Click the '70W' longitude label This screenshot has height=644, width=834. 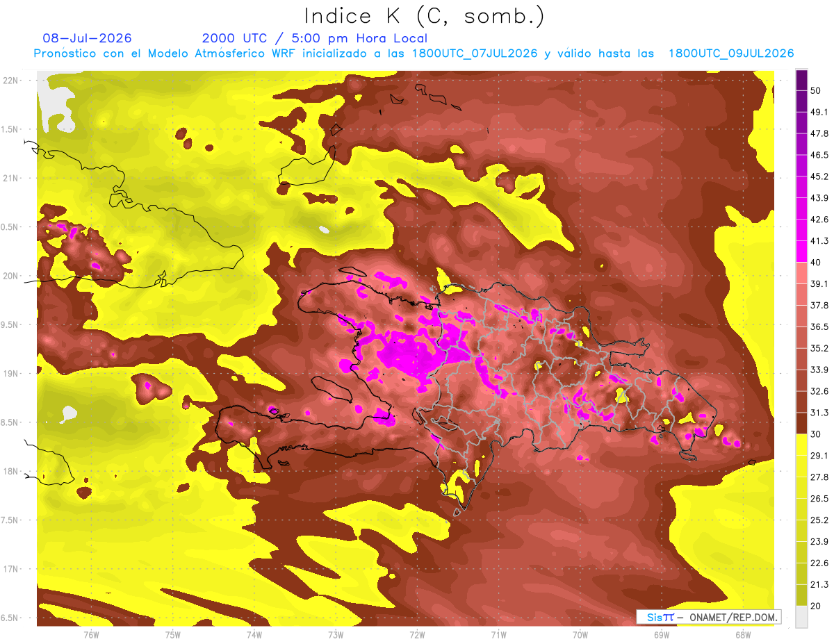click(x=580, y=634)
